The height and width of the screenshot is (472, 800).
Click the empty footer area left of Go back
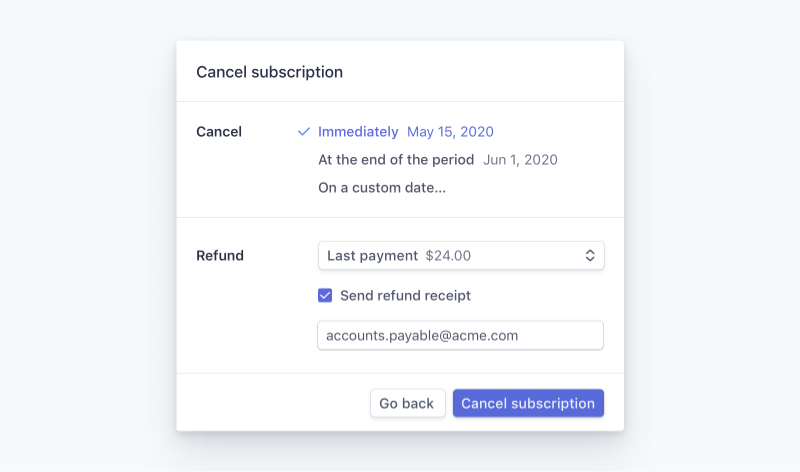(x=270, y=404)
